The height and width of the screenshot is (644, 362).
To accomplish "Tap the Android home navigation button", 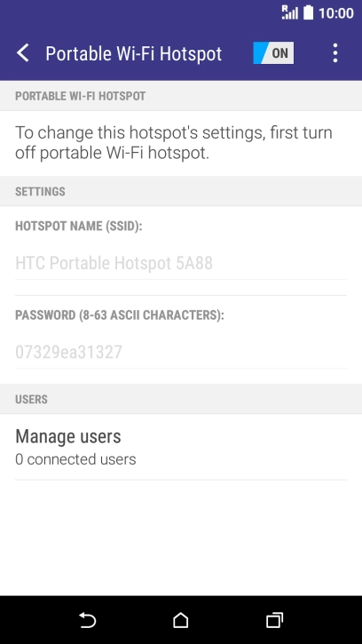I will tap(181, 620).
